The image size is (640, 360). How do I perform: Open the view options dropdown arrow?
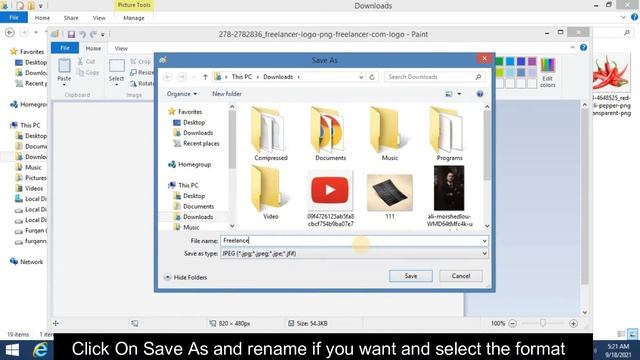(459, 94)
